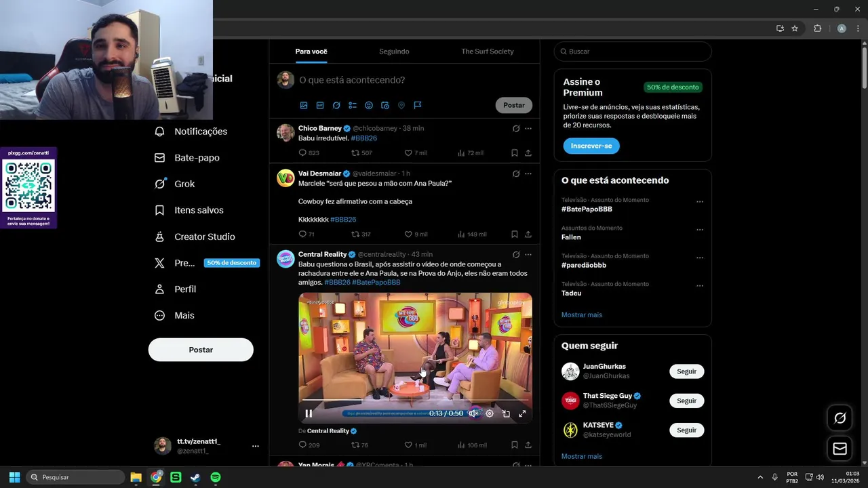Open options for #BatePapoBBB trend
Viewport: 868px width, 488px height.
(700, 202)
